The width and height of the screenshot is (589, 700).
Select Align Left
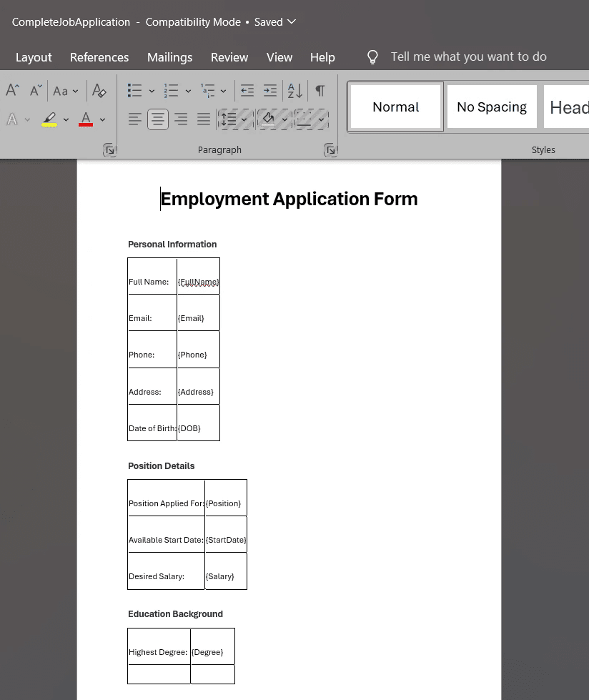click(x=135, y=119)
